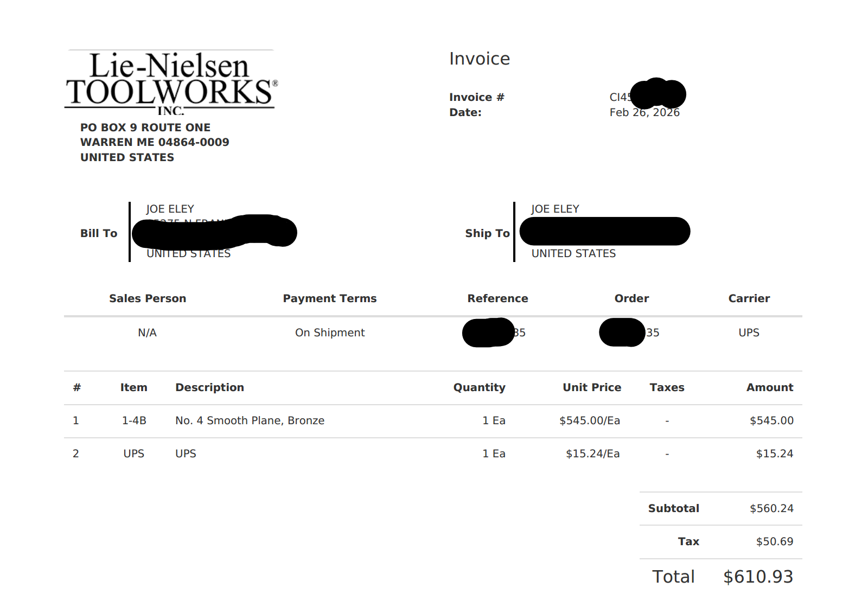Viewport: 868px width, 613px height.
Task: Click the 'Carrier' column header
Action: pyautogui.click(x=749, y=298)
